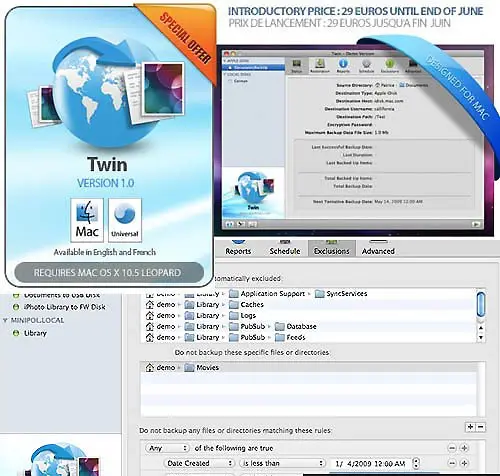Click the Feeds folder icon
This screenshot has width=500, height=476.
[280, 337]
